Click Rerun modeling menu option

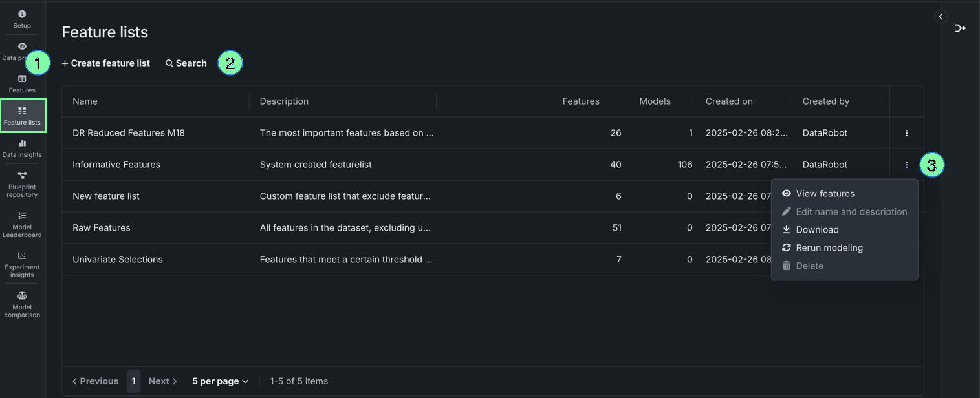pyautogui.click(x=829, y=248)
